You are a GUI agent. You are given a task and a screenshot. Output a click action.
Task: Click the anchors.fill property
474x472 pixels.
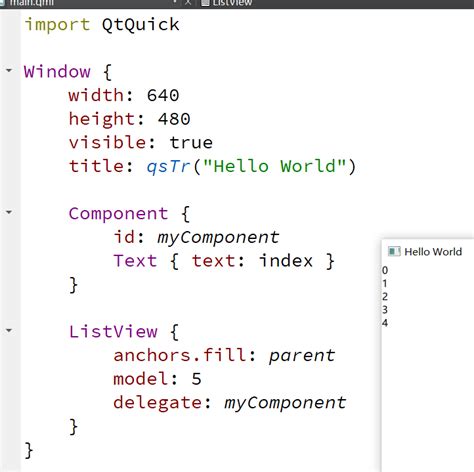(180, 355)
